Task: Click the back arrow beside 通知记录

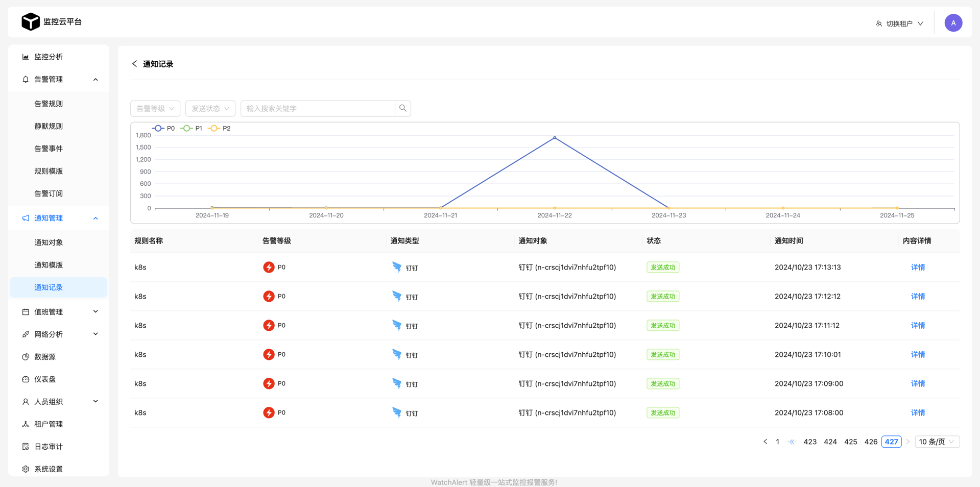Action: click(134, 64)
